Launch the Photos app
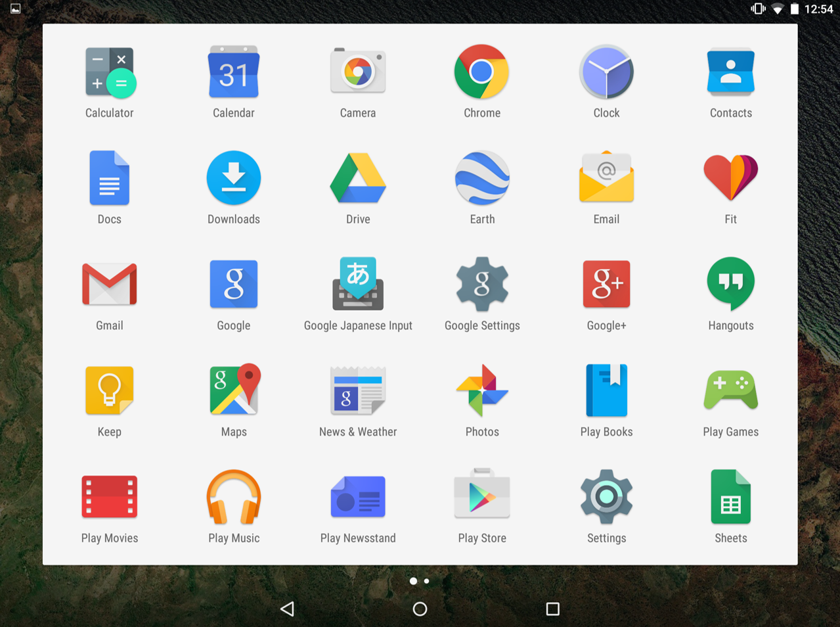840x627 pixels. (x=482, y=390)
